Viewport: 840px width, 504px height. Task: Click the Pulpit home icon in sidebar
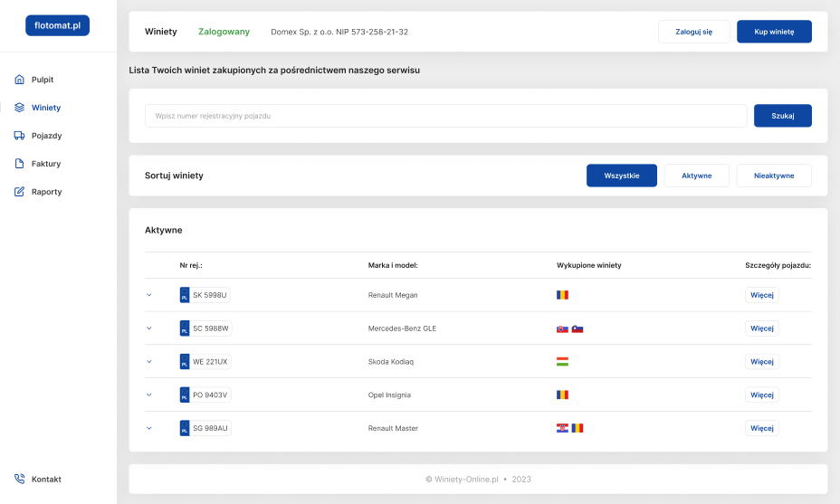(19, 80)
